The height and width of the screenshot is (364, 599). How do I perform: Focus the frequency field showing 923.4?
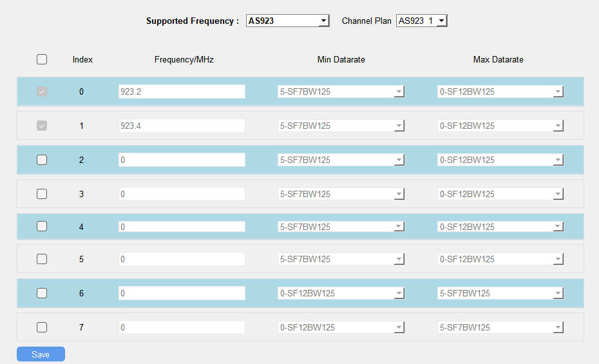tap(182, 126)
